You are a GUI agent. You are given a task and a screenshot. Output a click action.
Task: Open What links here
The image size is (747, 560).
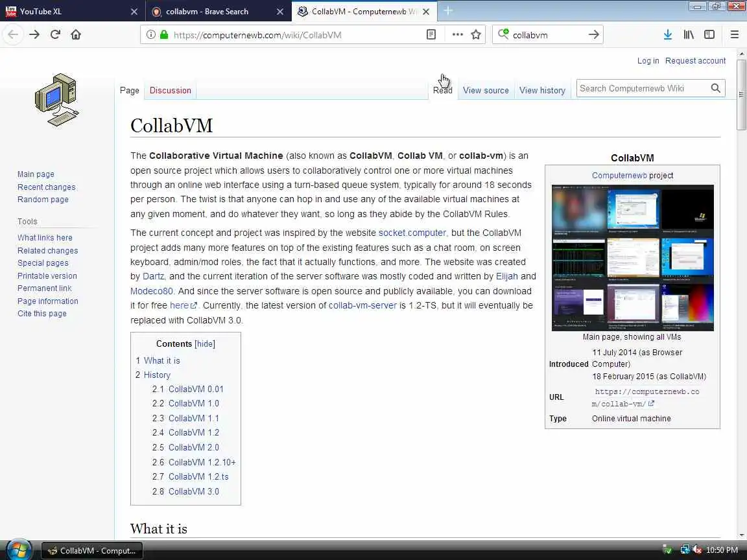point(45,238)
